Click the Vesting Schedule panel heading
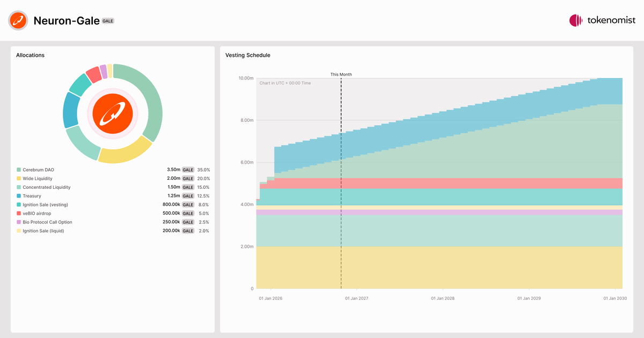Viewport: 644px width, 338px height. pyautogui.click(x=248, y=55)
